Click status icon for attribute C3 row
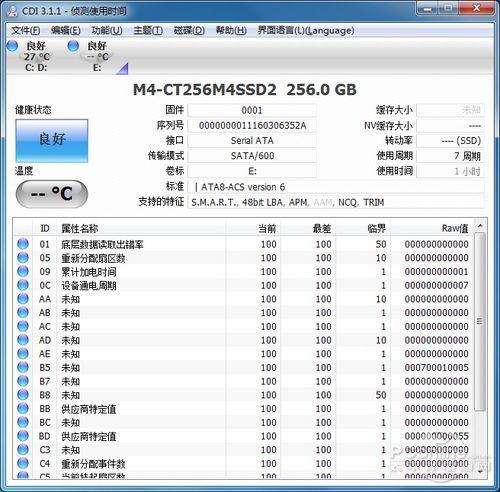Screen dimensions: 500x492 pyautogui.click(x=23, y=449)
